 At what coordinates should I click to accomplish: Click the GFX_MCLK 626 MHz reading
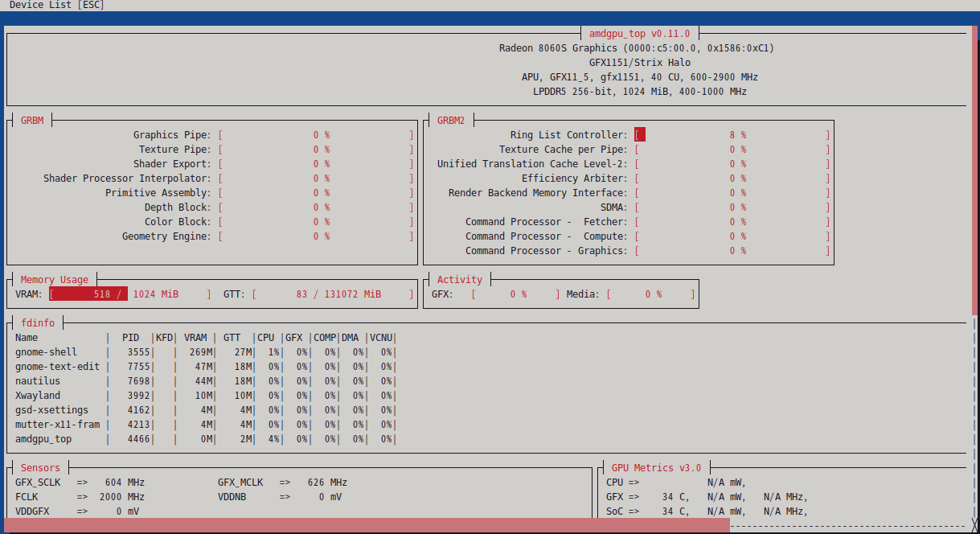(x=282, y=483)
